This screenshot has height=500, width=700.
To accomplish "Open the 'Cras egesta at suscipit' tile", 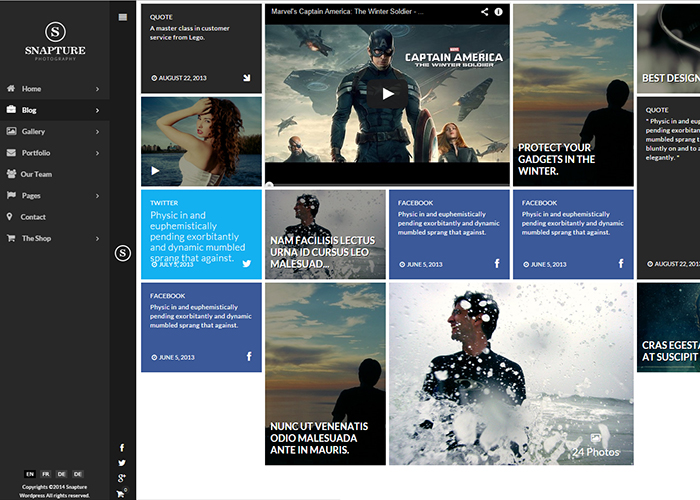I will coord(668,327).
